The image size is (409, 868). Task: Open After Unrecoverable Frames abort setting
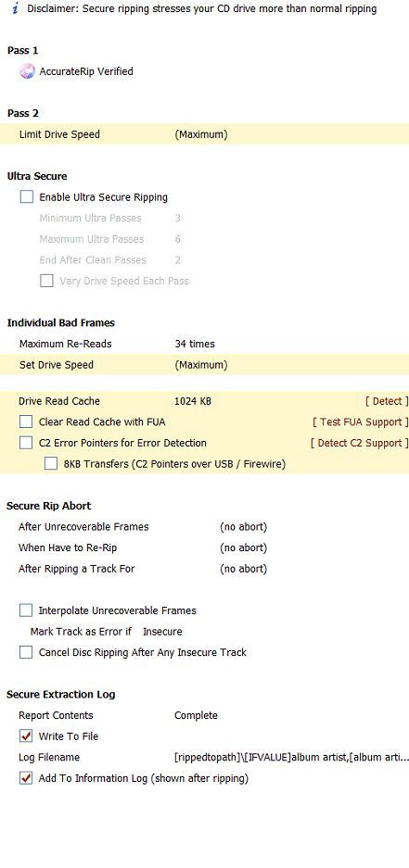point(243,526)
